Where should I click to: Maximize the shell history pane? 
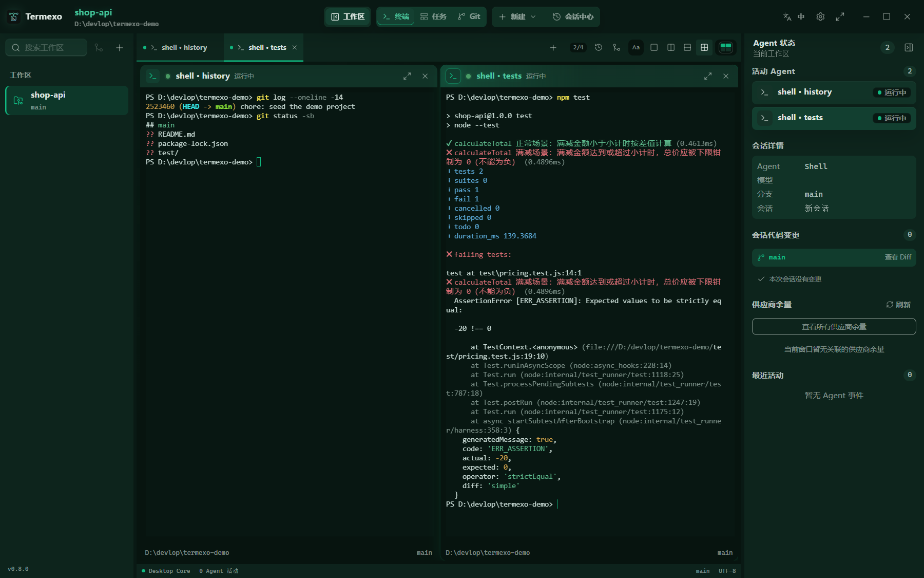(x=407, y=76)
